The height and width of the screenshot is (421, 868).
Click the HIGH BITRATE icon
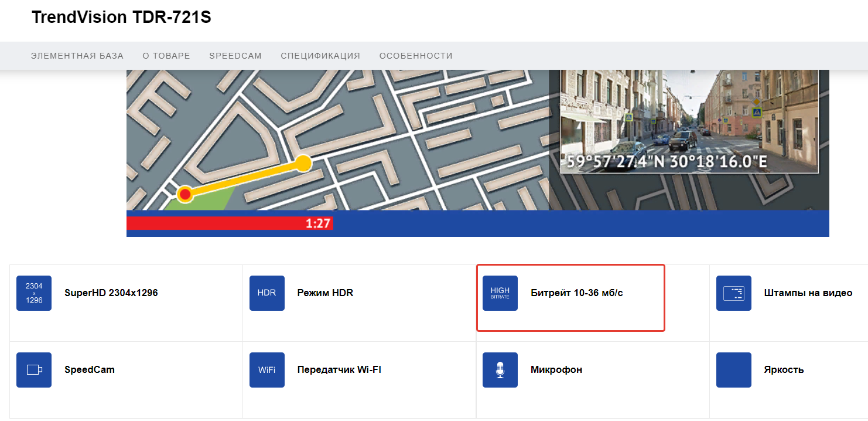(500, 293)
